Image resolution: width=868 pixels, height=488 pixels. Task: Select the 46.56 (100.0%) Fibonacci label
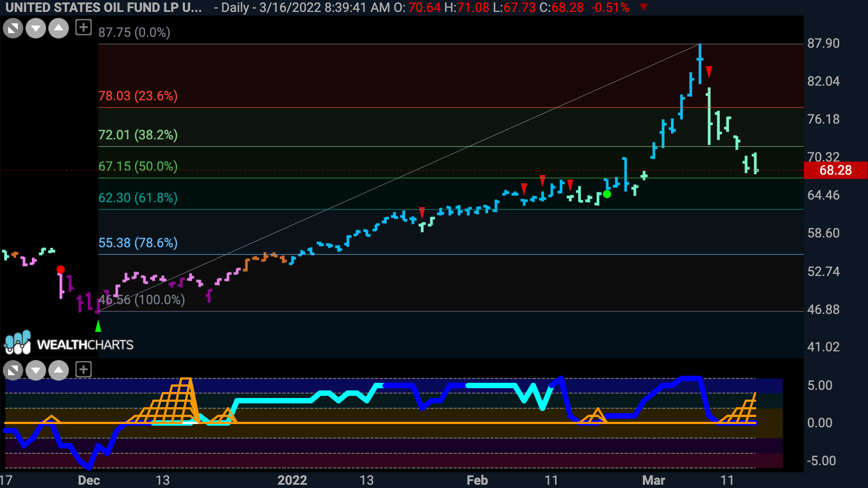coord(142,300)
